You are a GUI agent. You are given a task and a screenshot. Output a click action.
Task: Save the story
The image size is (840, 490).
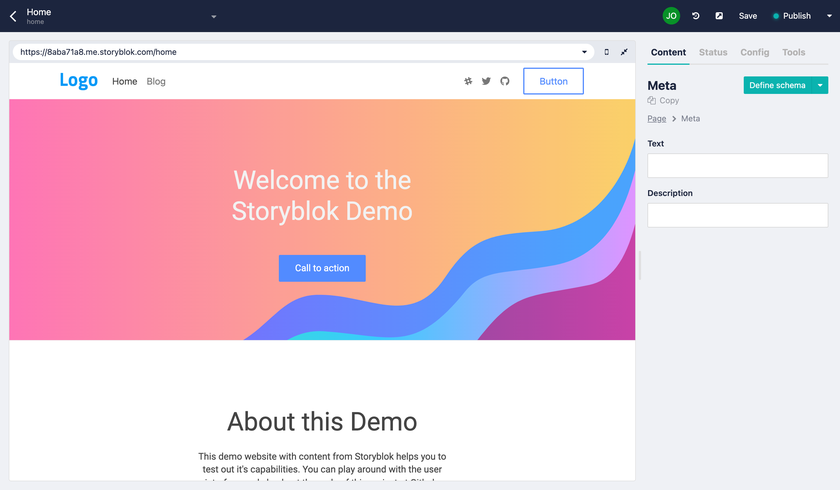pos(747,16)
